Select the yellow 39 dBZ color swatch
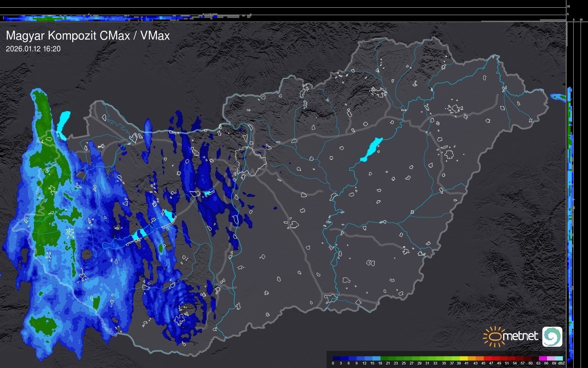Viewport: 588px width, 368px height. pyautogui.click(x=464, y=358)
